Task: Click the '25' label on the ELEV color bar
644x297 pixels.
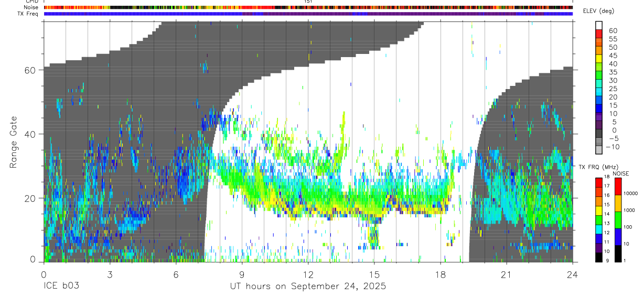Action: pos(613,89)
